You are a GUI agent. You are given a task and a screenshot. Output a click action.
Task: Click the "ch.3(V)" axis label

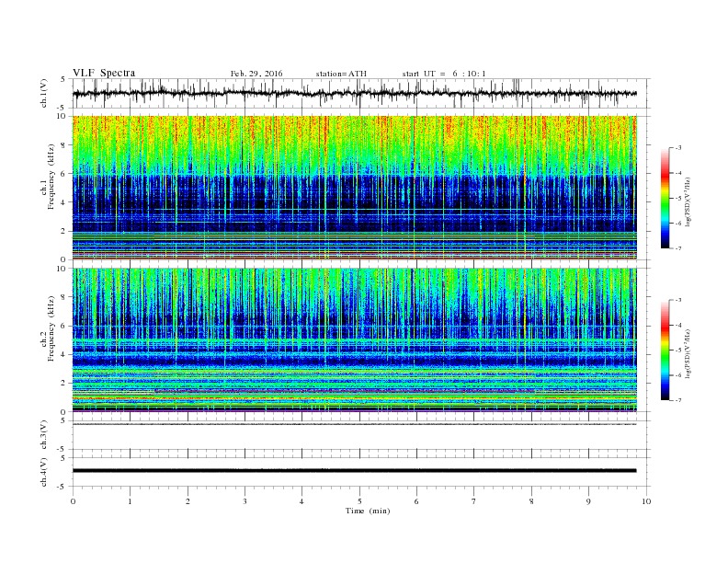tap(44, 435)
